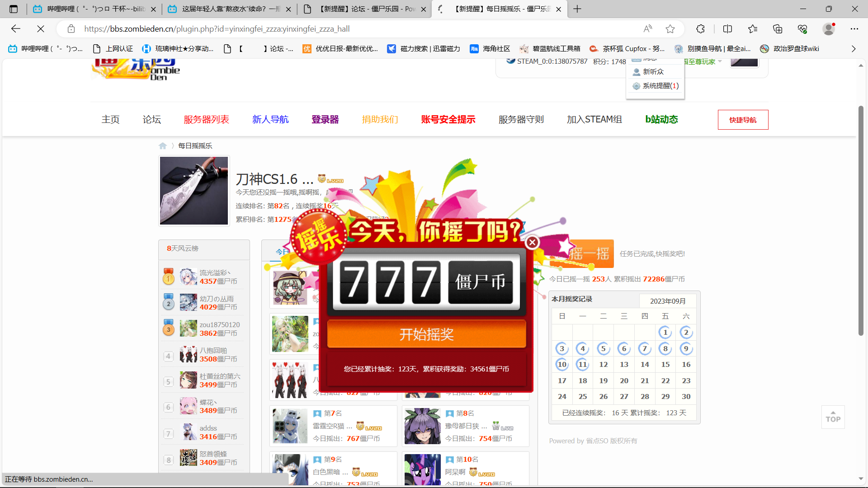Viewport: 868px width, 488px height.
Task: View site information lock icon
Action: pyautogui.click(x=71, y=29)
